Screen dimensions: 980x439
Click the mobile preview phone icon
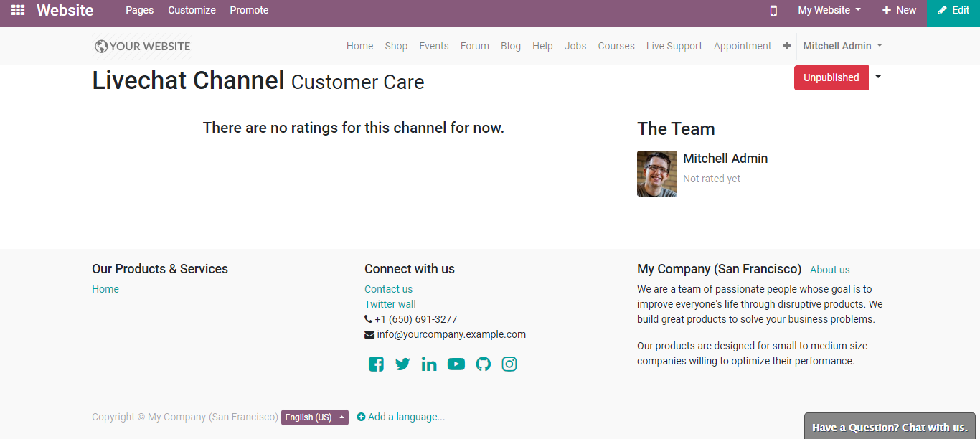point(773,10)
